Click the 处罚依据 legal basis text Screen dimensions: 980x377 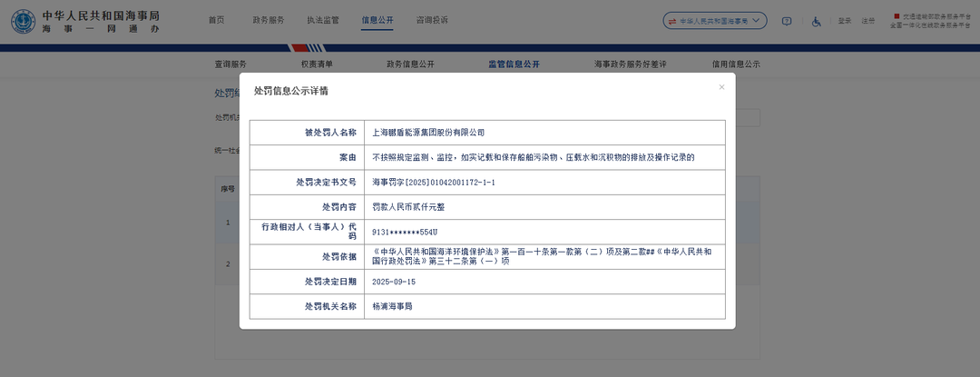pyautogui.click(x=542, y=256)
